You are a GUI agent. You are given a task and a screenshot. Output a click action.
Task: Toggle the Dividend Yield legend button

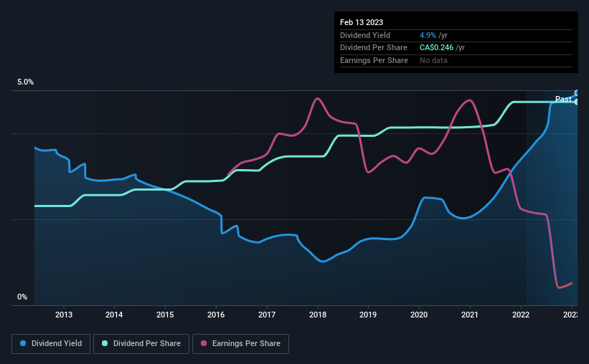tap(51, 344)
